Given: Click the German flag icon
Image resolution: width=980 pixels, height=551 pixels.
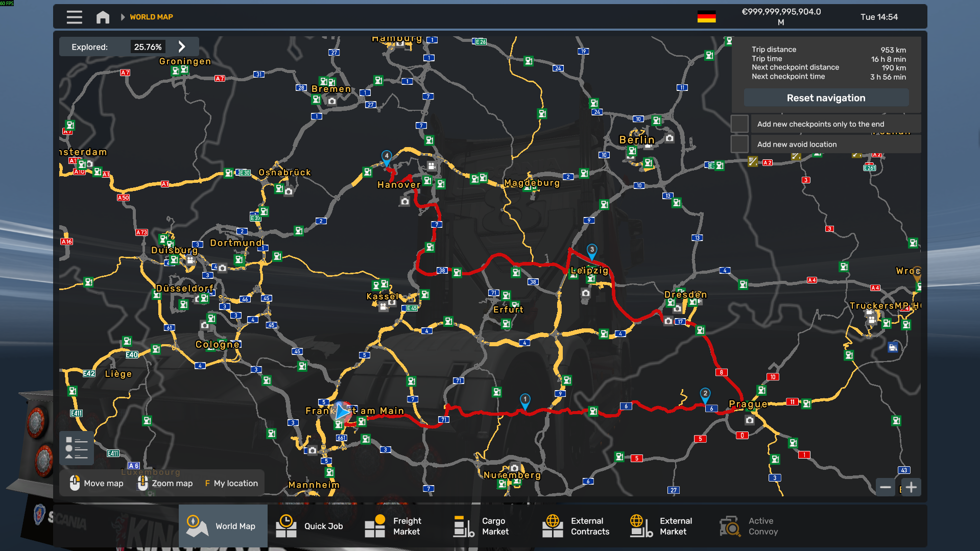Looking at the screenshot, I should (x=706, y=17).
